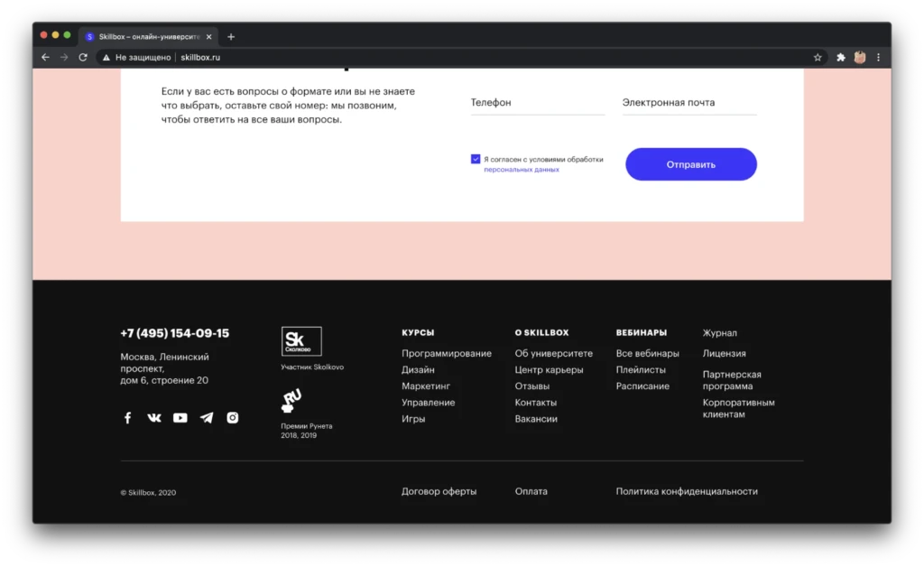Click the О SKILLBOX footer heading
This screenshot has width=924, height=567.
541,332
